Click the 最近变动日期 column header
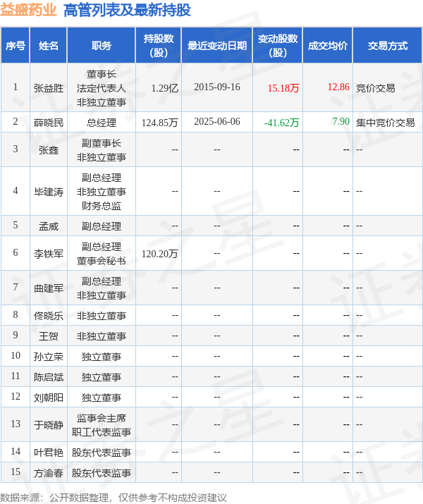This screenshot has width=423, height=504. click(x=217, y=46)
